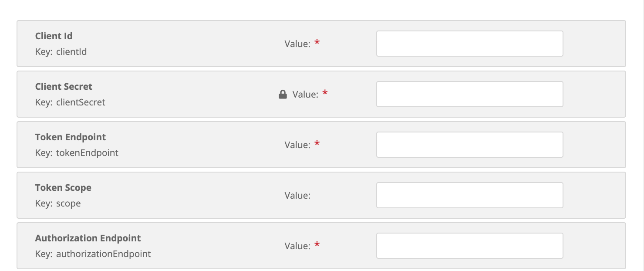Screen dimensions: 644x271
Task: Click the red asterisk in Token Endpoint row
Action: point(317,144)
